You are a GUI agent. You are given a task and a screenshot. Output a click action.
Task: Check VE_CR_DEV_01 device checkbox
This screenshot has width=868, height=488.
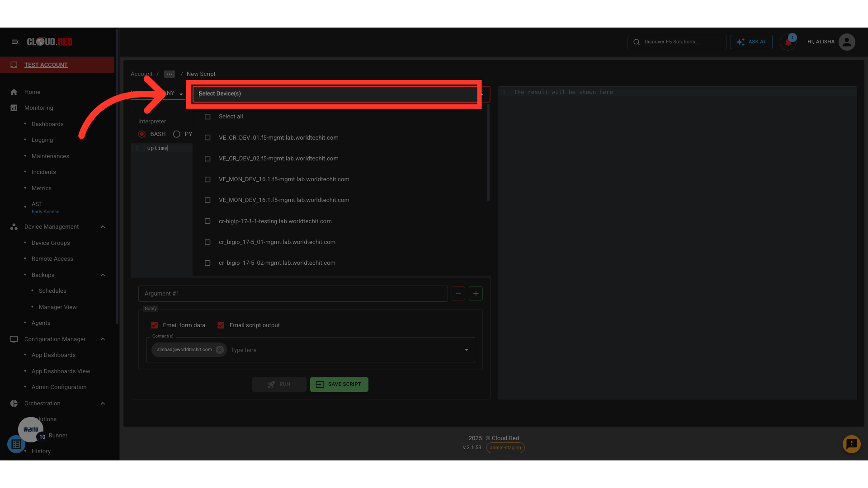pyautogui.click(x=208, y=138)
